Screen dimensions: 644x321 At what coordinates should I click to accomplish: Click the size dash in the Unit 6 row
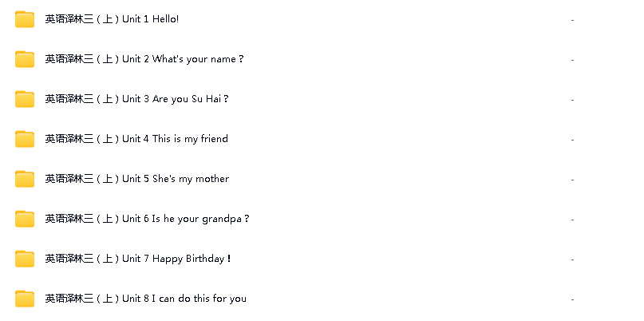click(x=572, y=219)
